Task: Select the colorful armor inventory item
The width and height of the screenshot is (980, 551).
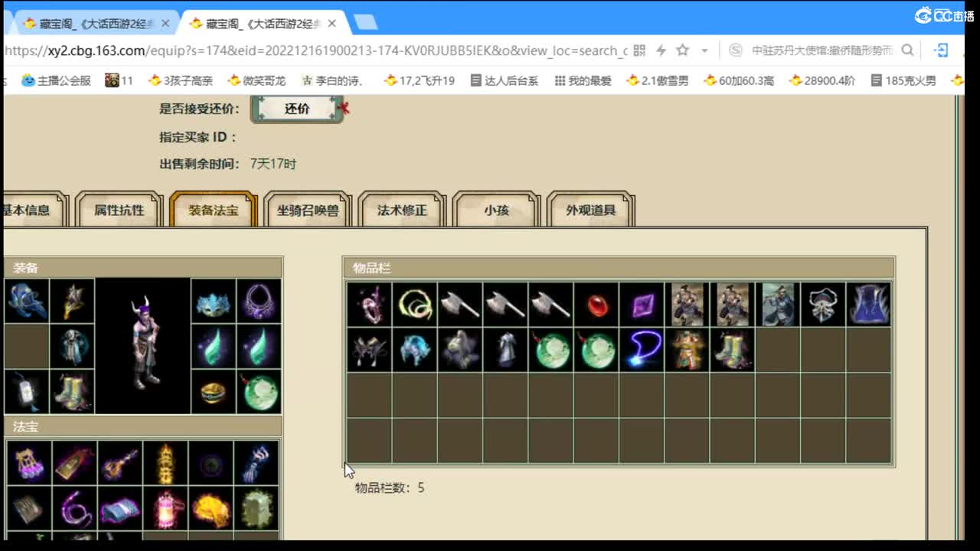Action: coord(687,350)
